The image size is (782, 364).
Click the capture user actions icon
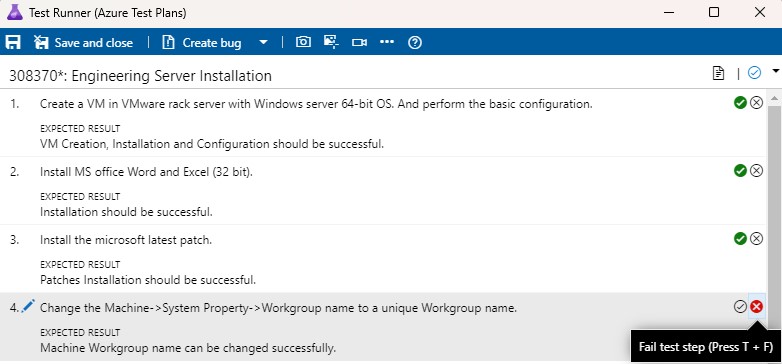tap(331, 42)
